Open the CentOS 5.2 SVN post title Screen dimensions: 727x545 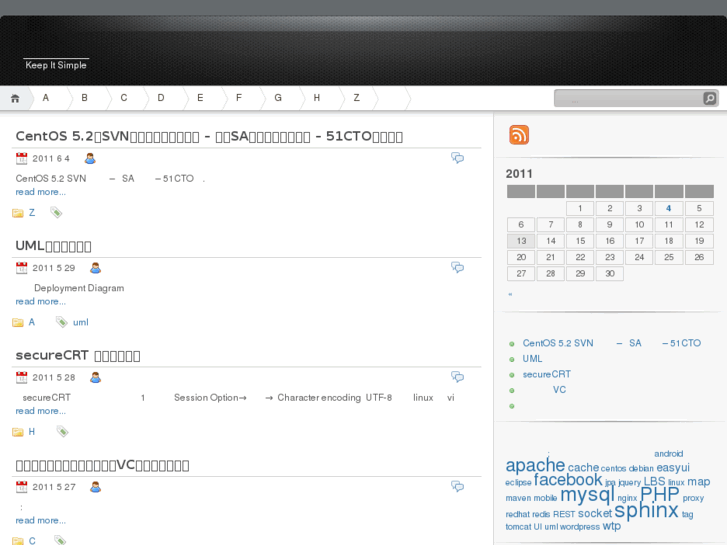click(209, 136)
